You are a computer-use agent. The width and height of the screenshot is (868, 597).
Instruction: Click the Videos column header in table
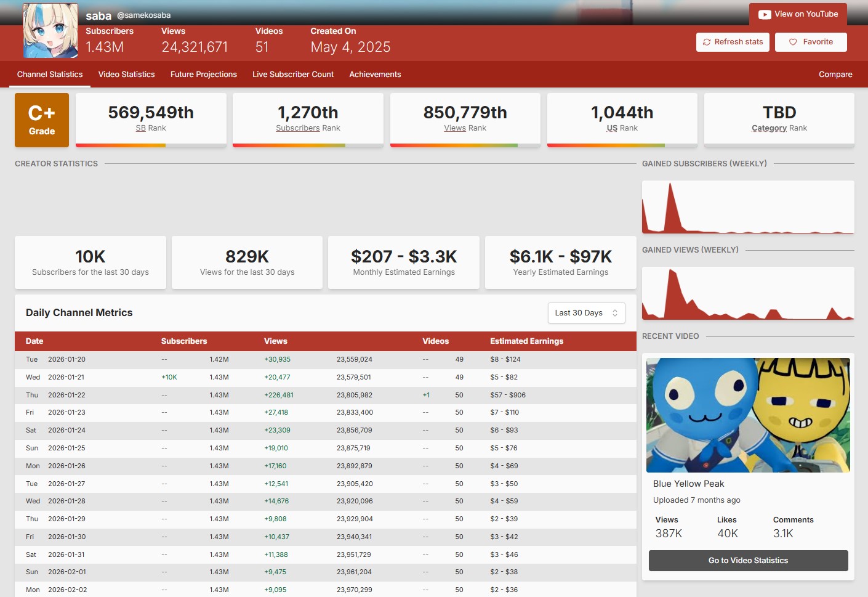pos(436,341)
